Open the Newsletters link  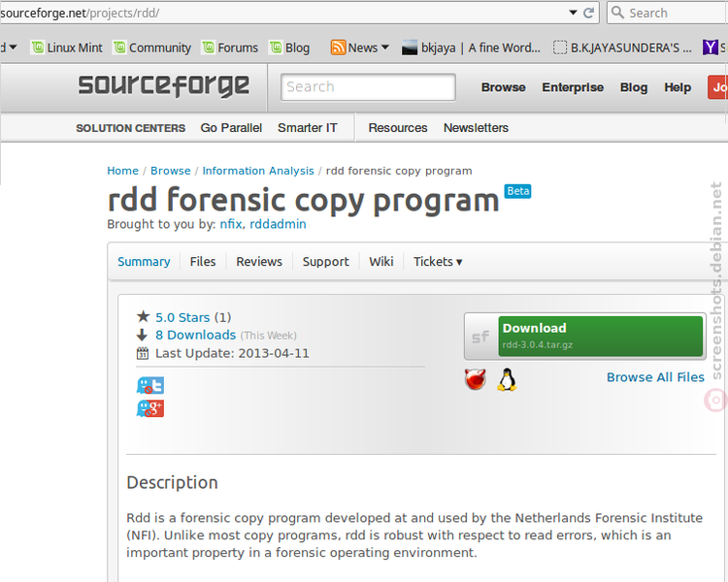(476, 128)
